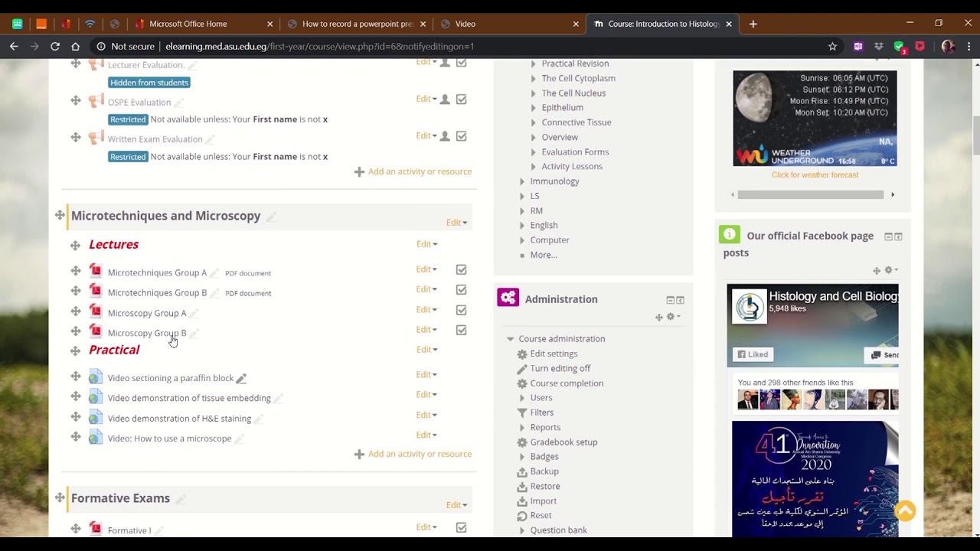Click the bookmark star icon in address bar
980x551 pixels.
832,46
